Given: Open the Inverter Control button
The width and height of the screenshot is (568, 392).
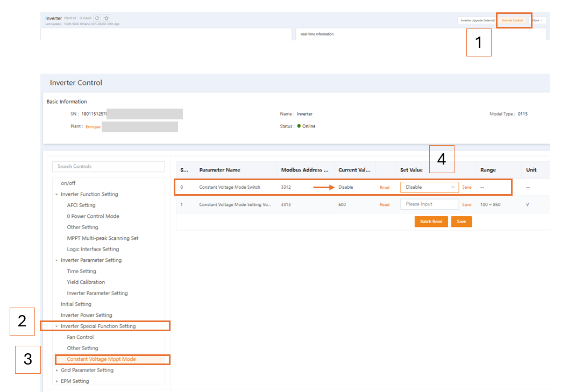Looking at the screenshot, I should click(x=512, y=20).
